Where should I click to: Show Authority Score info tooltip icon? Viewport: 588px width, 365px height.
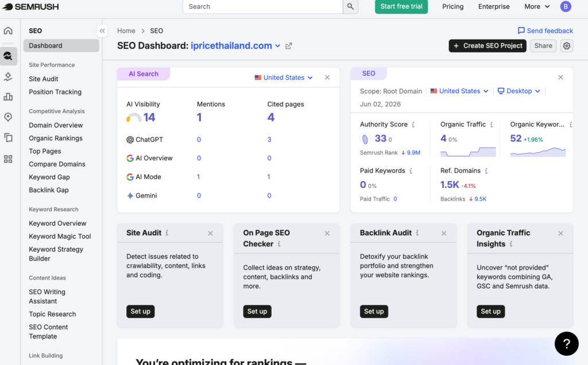(x=413, y=125)
